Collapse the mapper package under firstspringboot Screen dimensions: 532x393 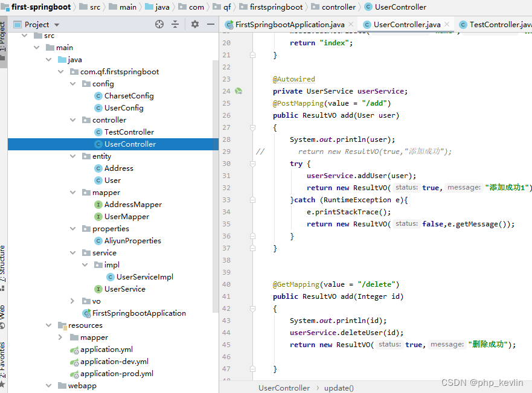click(72, 193)
